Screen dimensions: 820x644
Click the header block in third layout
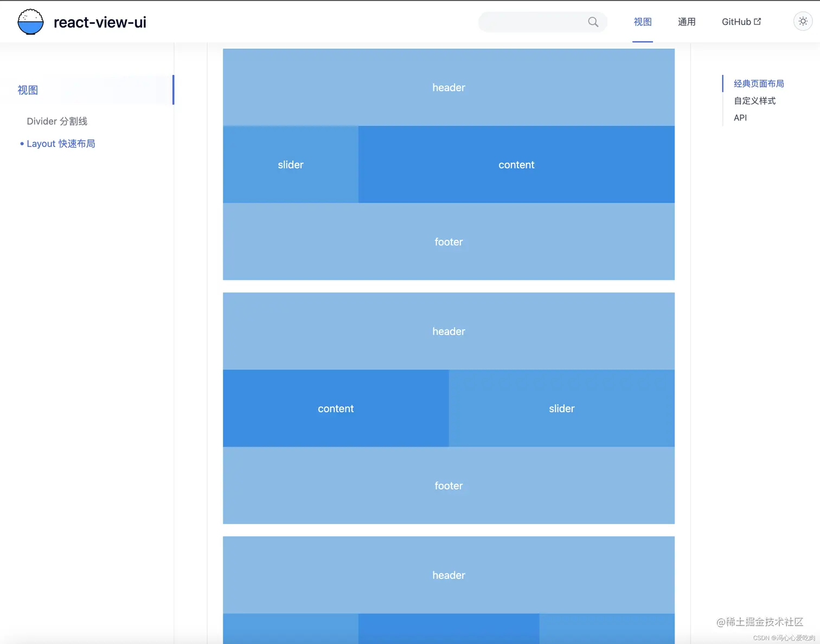pos(449,575)
